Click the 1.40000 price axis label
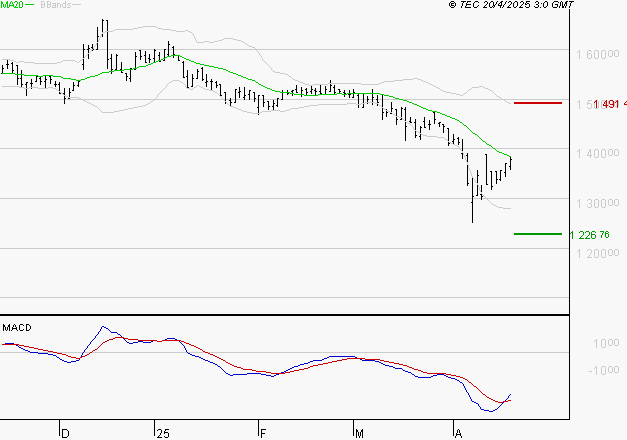This screenshot has width=627, height=440. point(597,154)
